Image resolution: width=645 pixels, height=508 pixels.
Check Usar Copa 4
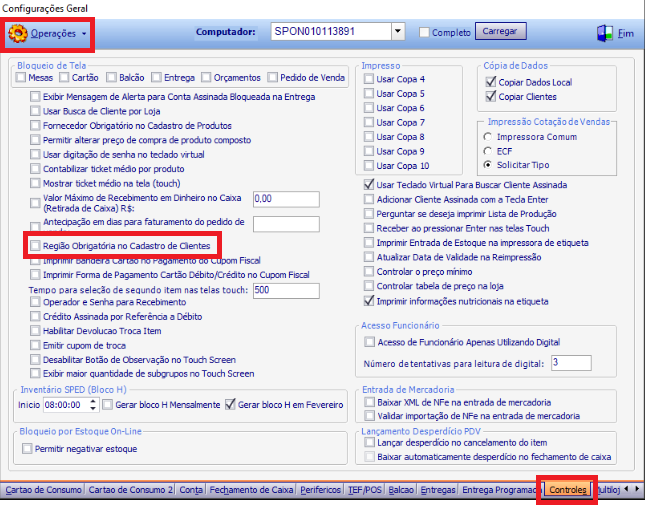[369, 79]
